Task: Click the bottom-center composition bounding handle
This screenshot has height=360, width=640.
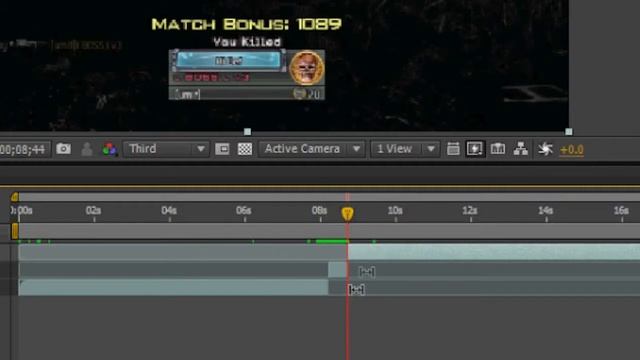Action: coord(247,131)
